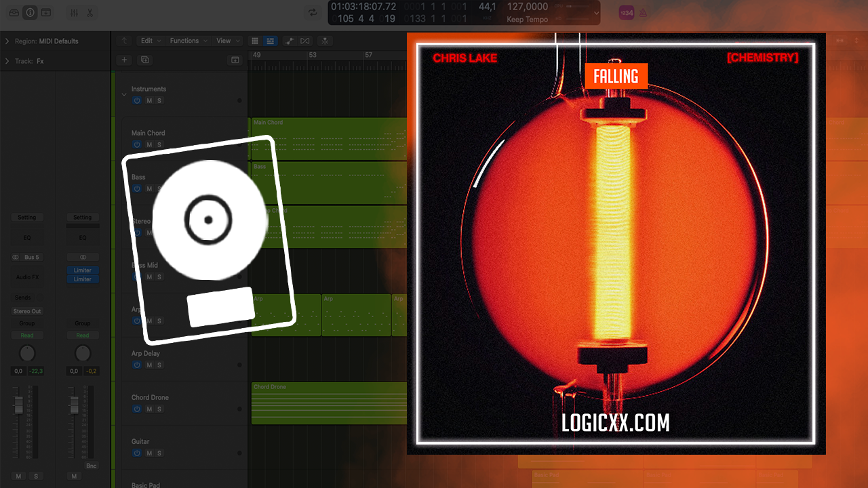
Task: Click the LOGICXX.COM link on cover art
Action: pyautogui.click(x=616, y=423)
